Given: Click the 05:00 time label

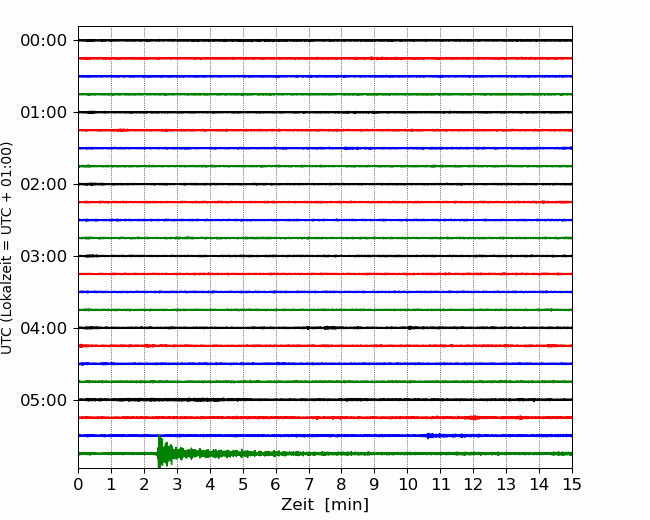Looking at the screenshot, I should click(44, 401).
